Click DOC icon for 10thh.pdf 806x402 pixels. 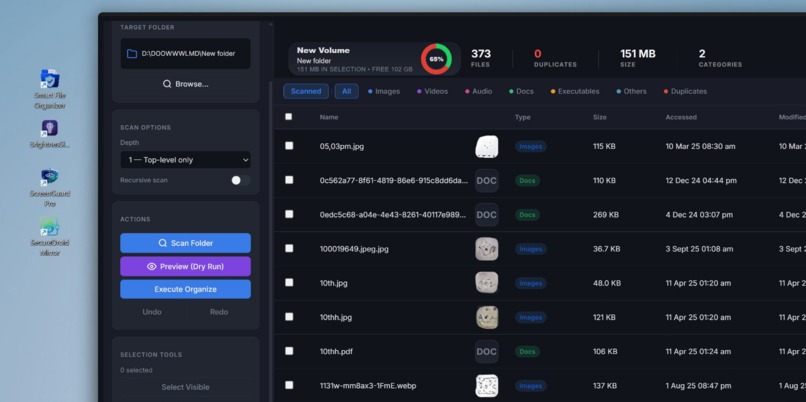tap(486, 352)
